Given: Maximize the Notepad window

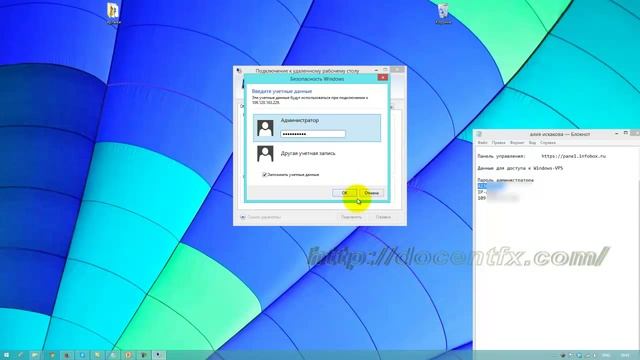Looking at the screenshot, I should (x=626, y=133).
